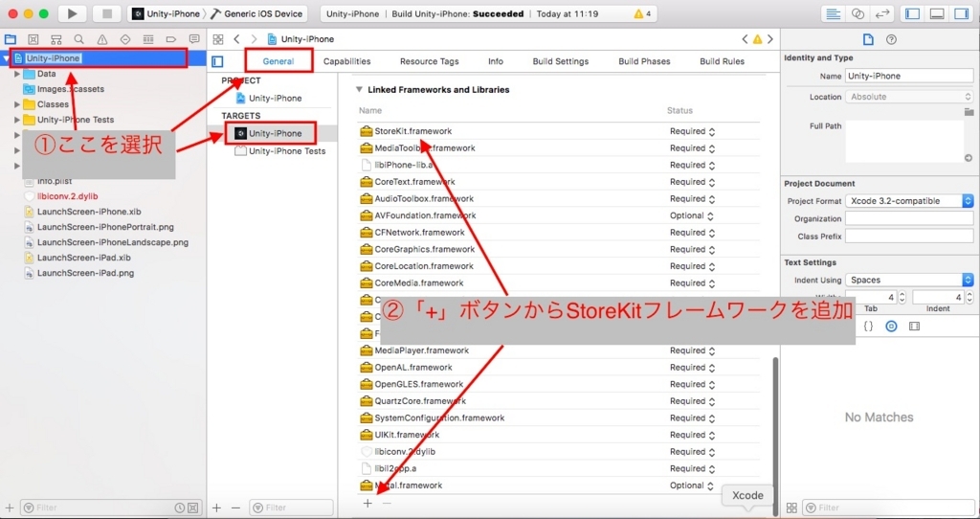Collapse Linked Frameworks and Libraries section
The width and height of the screenshot is (980, 519).
click(360, 89)
